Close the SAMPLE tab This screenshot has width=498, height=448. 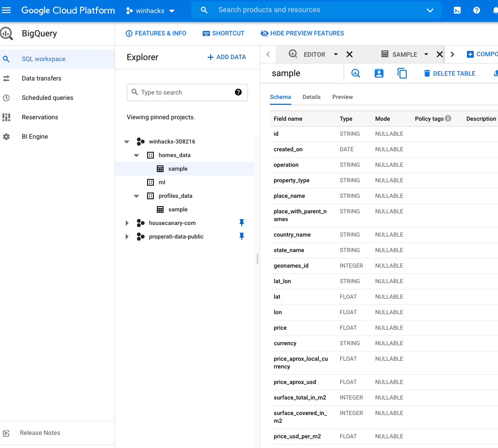pyautogui.click(x=440, y=54)
